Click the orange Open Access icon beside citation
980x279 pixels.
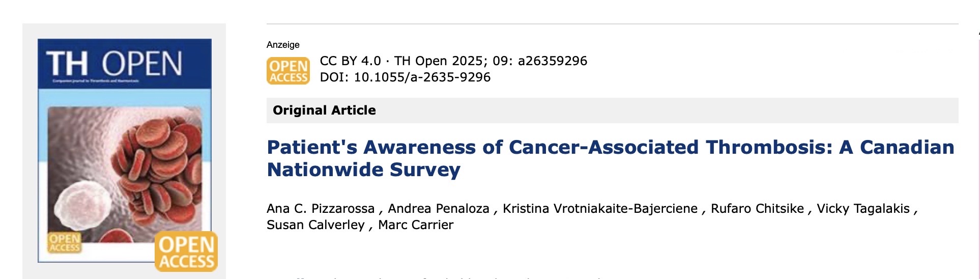[288, 71]
